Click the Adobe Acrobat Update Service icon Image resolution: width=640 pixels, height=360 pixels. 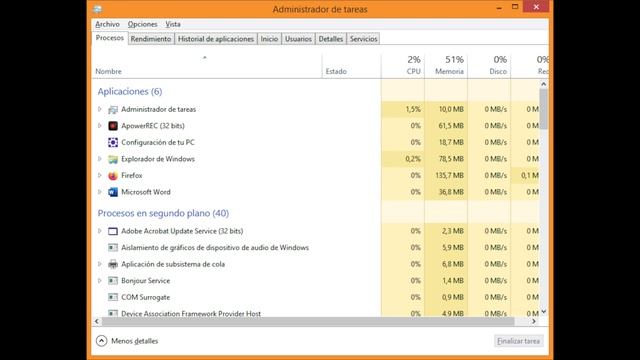click(x=113, y=231)
